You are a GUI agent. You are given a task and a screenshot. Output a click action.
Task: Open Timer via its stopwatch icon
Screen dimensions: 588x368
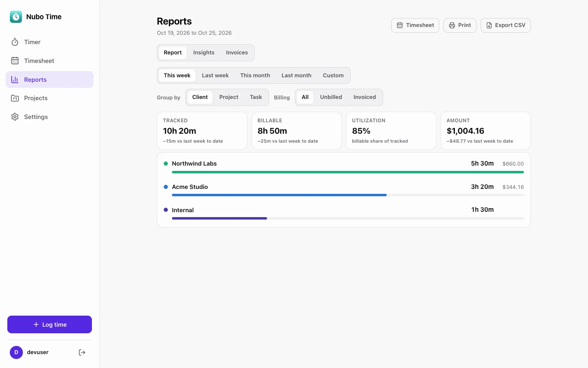[x=15, y=42]
